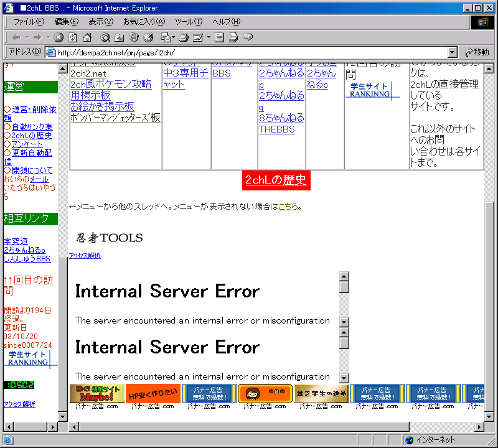Open the ツール(T) menu
Viewport: 498px width, 448px height.
coord(189,22)
